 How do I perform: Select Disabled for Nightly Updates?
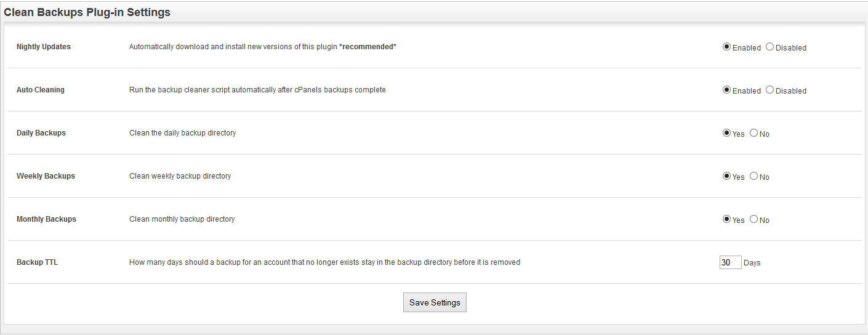click(770, 47)
